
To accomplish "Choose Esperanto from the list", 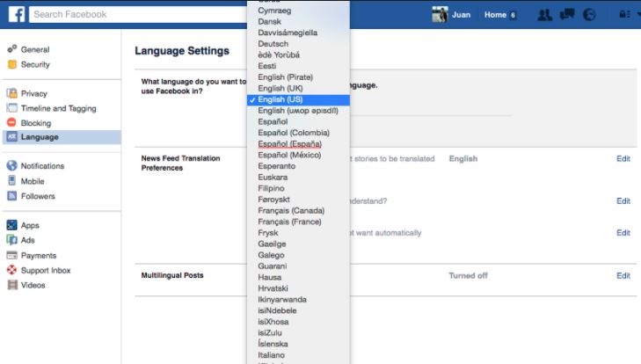I will click(x=276, y=166).
